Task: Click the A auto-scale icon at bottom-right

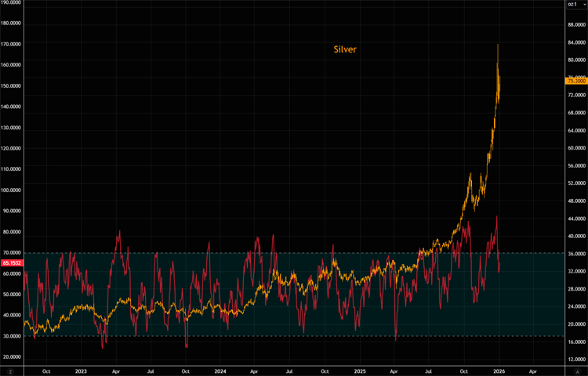Action: click(577, 370)
